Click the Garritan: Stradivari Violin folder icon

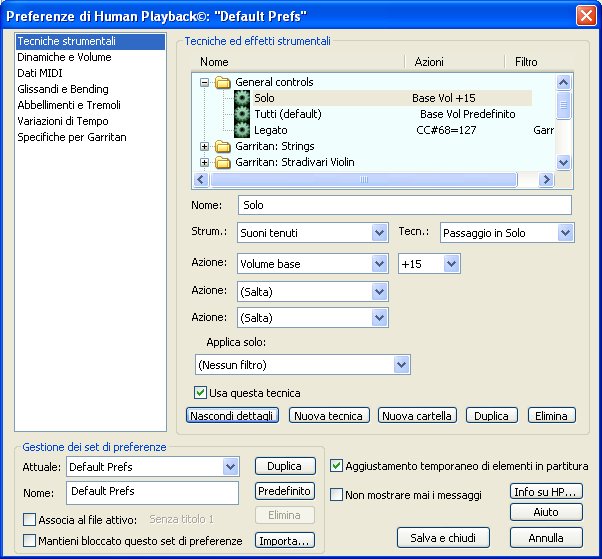[x=223, y=162]
